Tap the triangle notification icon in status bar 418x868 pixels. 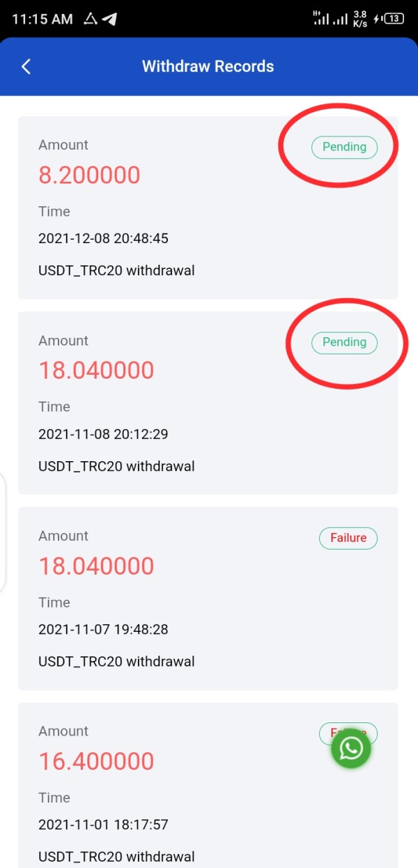click(91, 19)
